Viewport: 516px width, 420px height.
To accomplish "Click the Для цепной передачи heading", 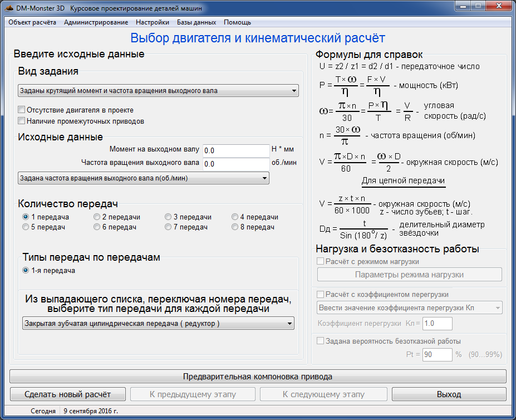I will click(x=403, y=180).
